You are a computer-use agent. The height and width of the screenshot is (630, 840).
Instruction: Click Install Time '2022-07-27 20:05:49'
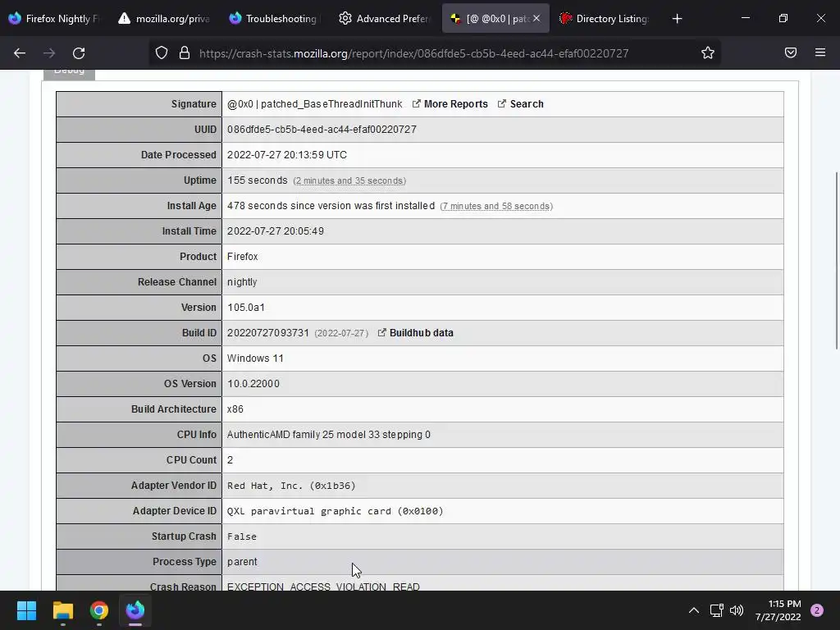276,231
